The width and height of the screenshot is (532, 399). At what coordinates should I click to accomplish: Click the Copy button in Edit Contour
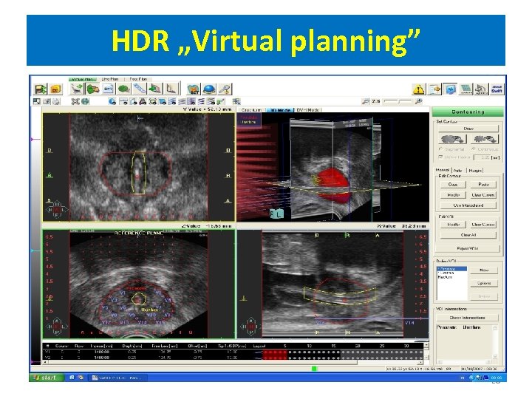point(453,185)
